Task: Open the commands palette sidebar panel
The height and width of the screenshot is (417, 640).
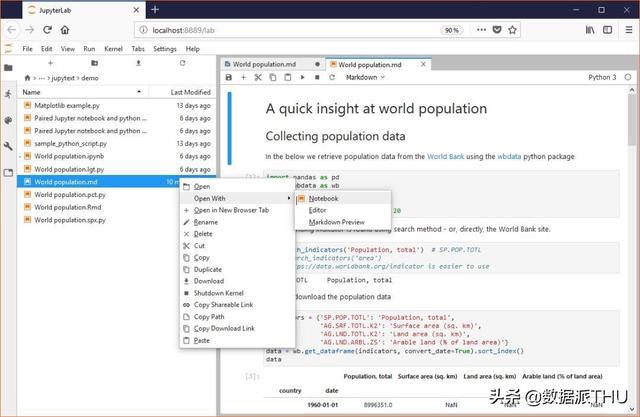Action: [x=8, y=120]
